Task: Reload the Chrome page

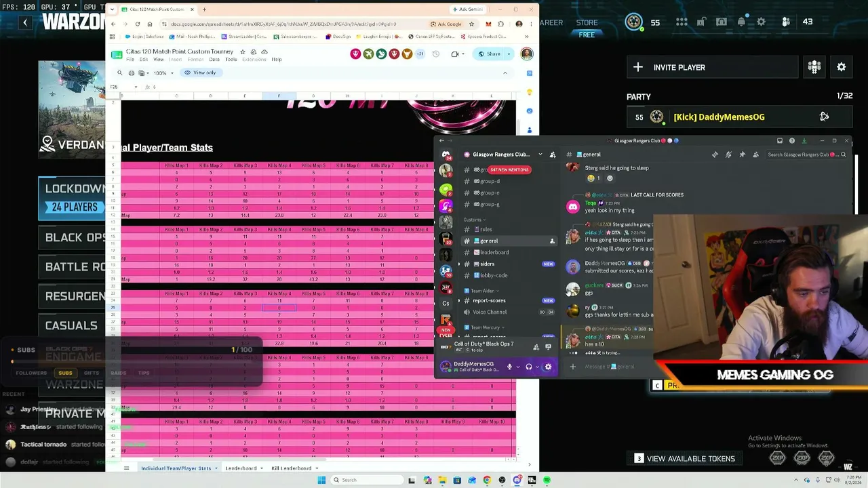Action: [x=136, y=24]
